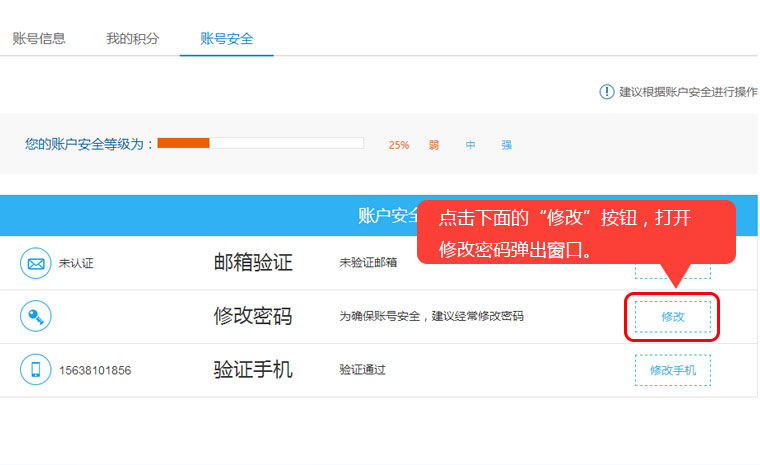Switch to the 我的积分 tab

pyautogui.click(x=132, y=39)
